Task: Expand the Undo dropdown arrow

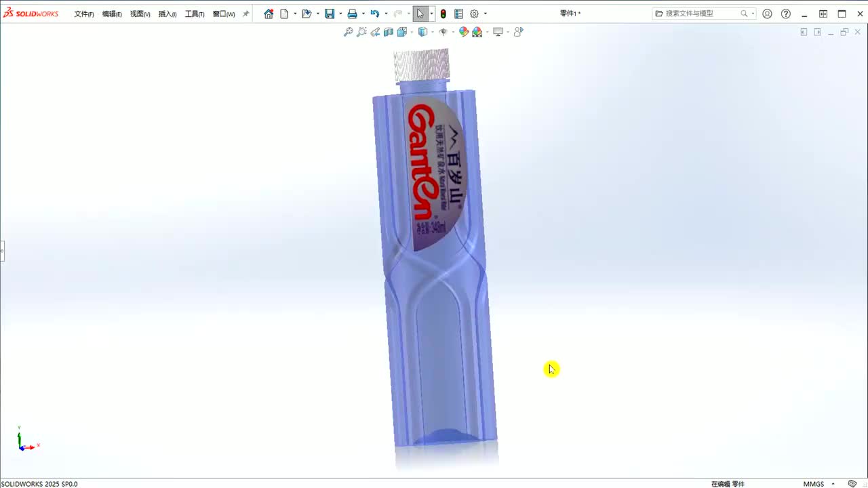Action: (386, 14)
